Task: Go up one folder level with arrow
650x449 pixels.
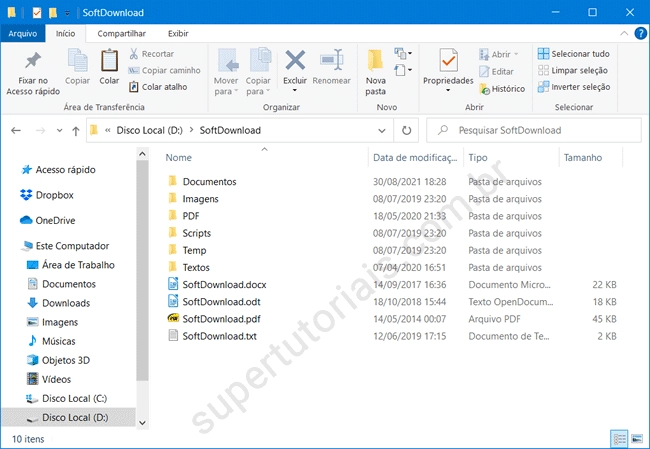Action: tap(76, 130)
